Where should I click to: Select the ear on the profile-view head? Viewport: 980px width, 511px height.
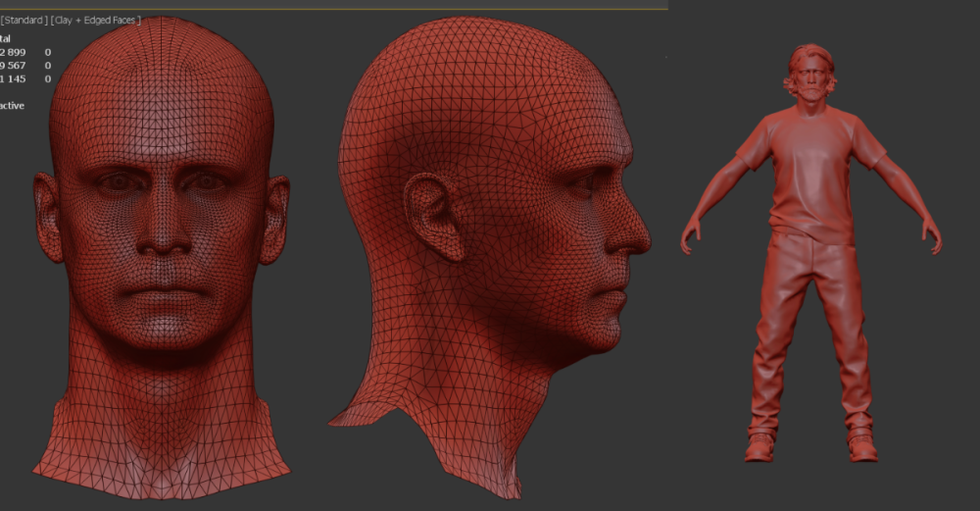[x=432, y=216]
